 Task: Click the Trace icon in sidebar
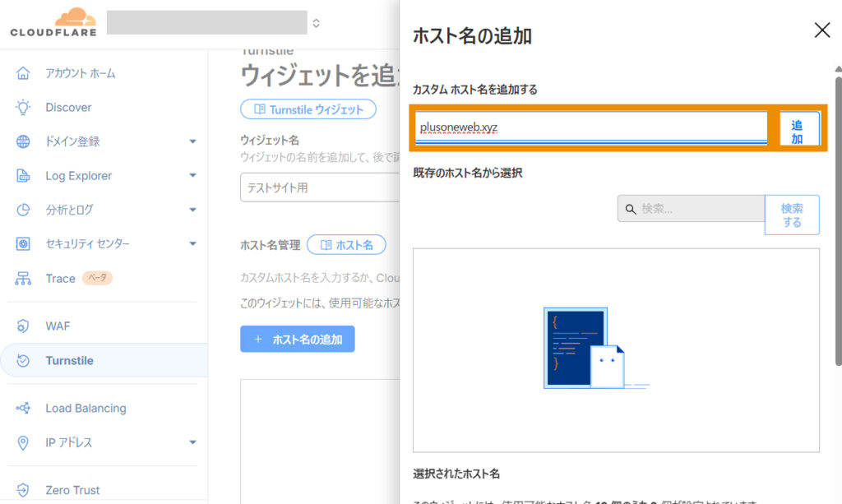click(23, 279)
